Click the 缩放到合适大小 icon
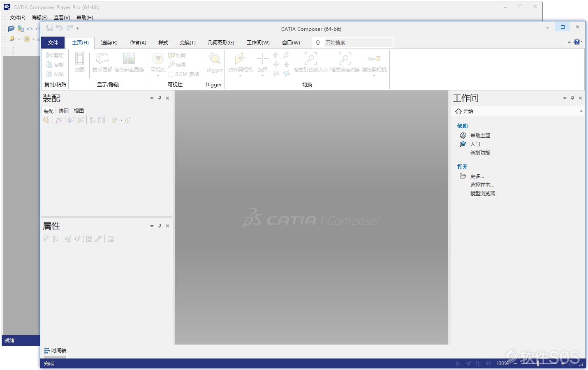 coord(310,58)
